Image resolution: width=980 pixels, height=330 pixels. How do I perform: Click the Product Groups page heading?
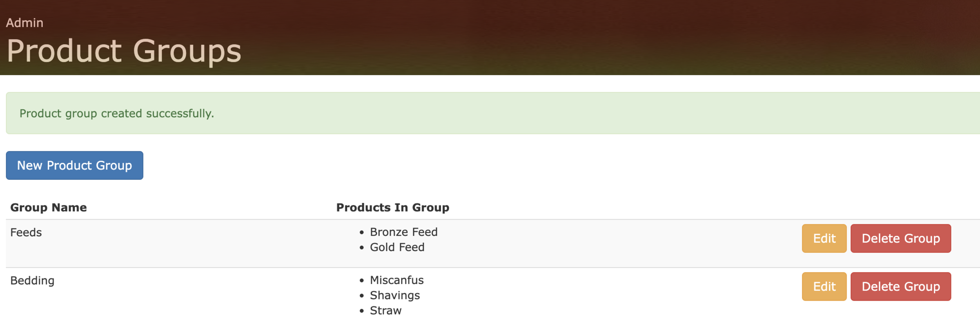[x=124, y=51]
